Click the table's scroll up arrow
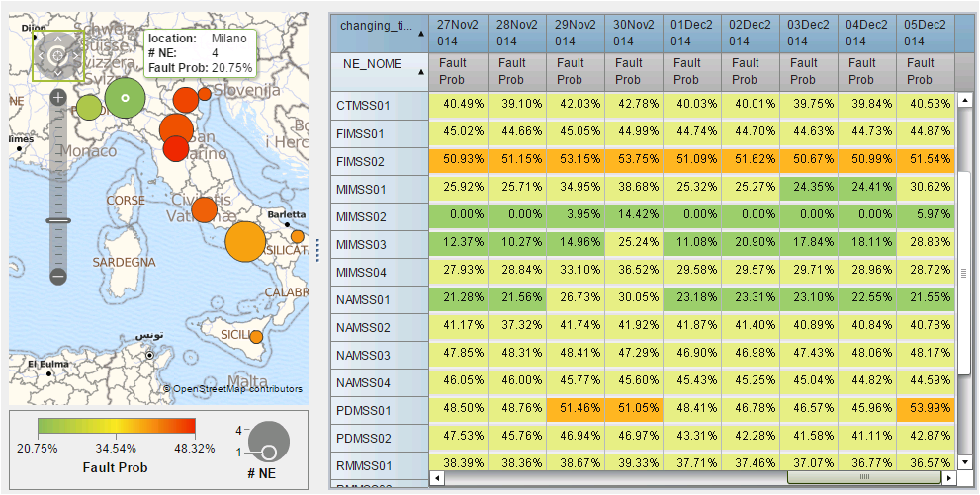Viewport: 980px width, 495px height. (964, 99)
